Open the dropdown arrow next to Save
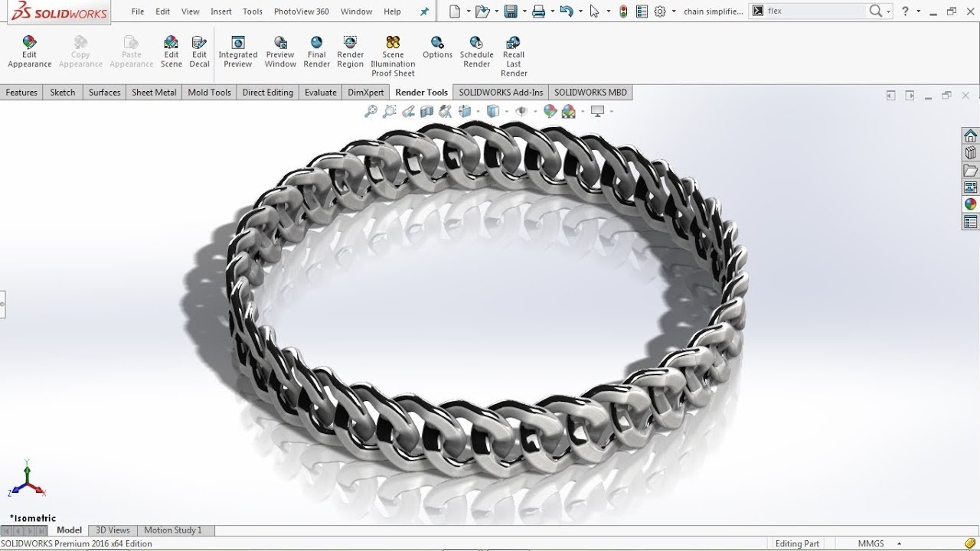Viewport: 980px width, 551px height. (523, 11)
